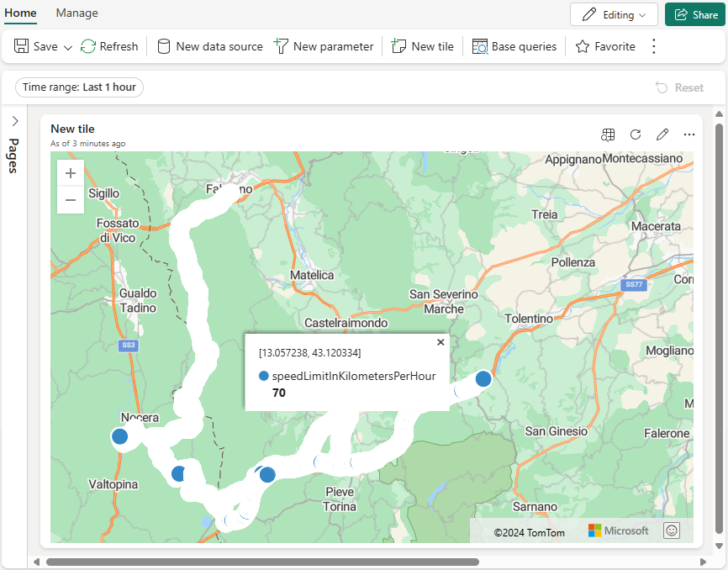Click the ©2024 TomTom attribution
Screen dimensions: 728x570
530,533
